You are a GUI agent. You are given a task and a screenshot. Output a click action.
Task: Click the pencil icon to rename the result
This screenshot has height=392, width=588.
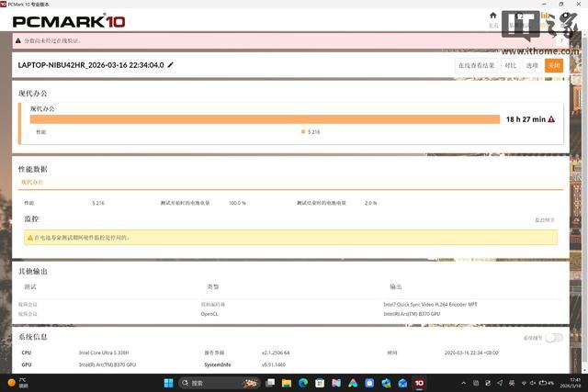tap(170, 65)
